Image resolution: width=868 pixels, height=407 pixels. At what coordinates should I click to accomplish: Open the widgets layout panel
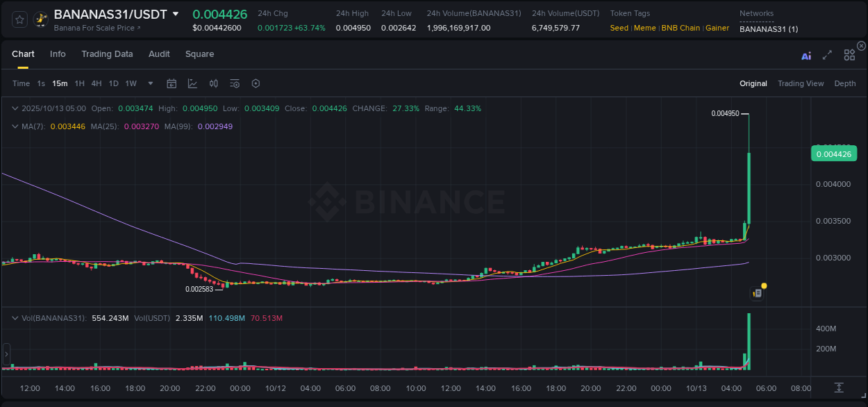849,56
